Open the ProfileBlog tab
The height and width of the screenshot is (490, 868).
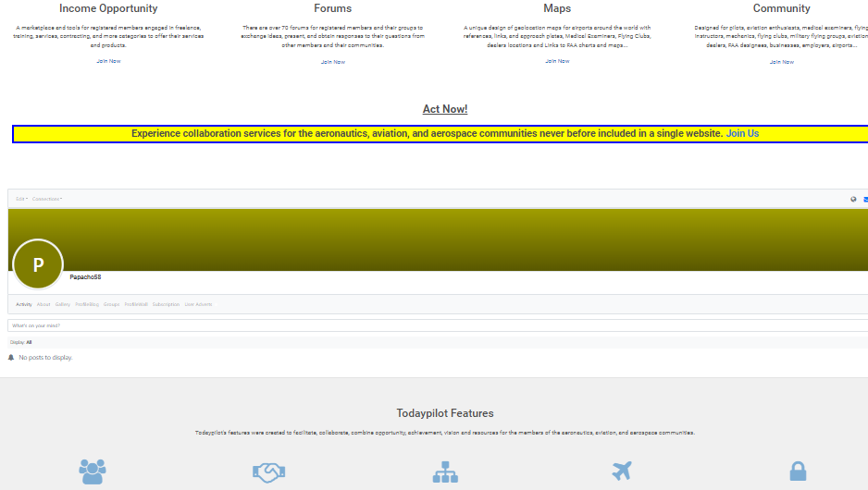tap(87, 304)
